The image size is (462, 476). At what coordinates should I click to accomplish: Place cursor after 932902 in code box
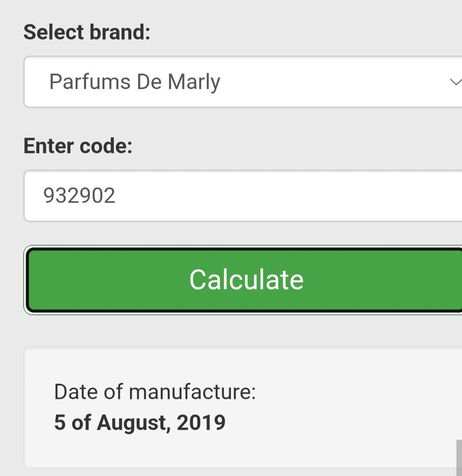coord(117,195)
